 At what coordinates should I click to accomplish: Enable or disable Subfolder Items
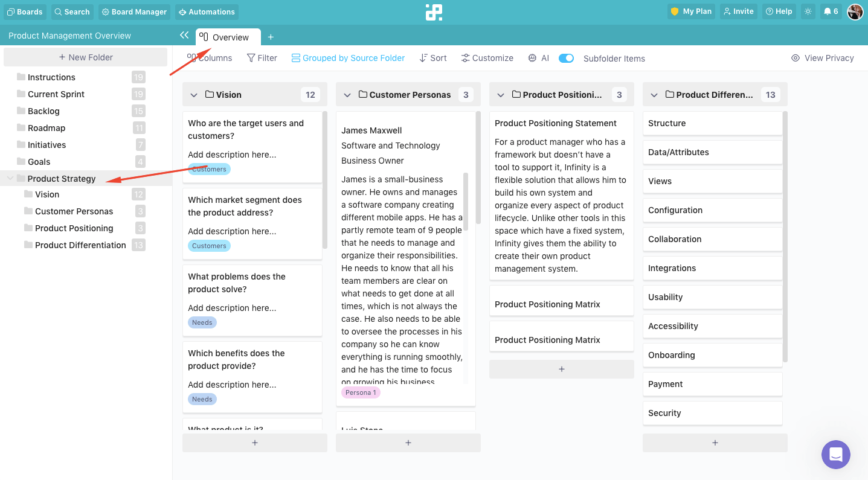click(566, 57)
